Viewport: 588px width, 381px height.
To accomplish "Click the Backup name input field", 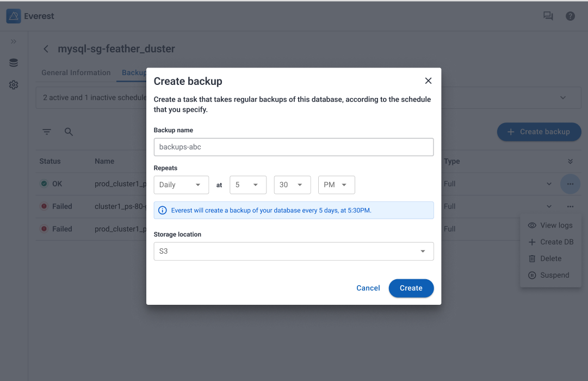I will pos(294,147).
